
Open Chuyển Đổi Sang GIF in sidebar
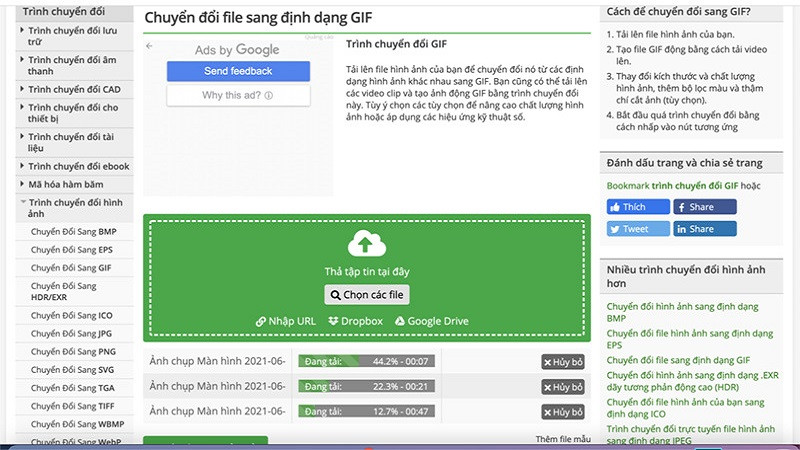[x=71, y=268]
